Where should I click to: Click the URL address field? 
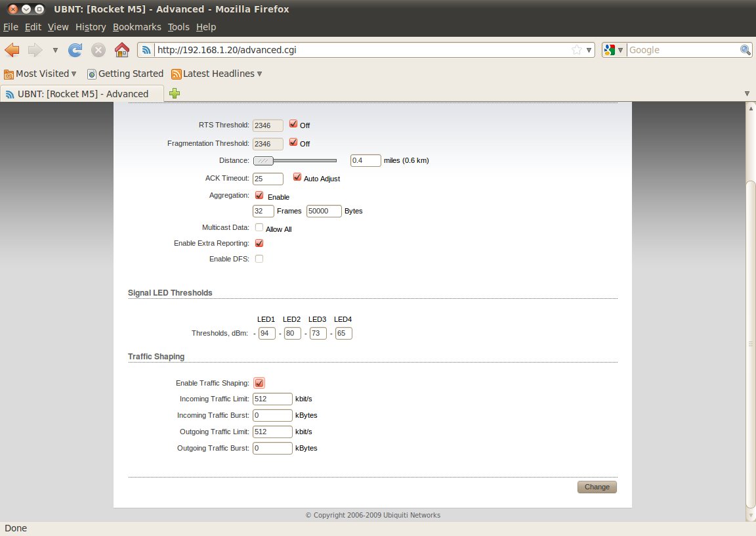pos(362,50)
